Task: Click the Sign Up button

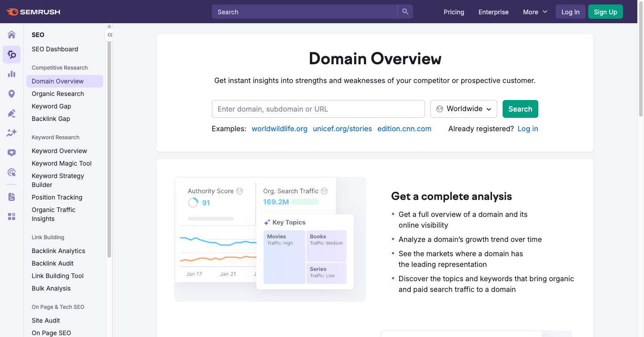Action: pyautogui.click(x=606, y=12)
